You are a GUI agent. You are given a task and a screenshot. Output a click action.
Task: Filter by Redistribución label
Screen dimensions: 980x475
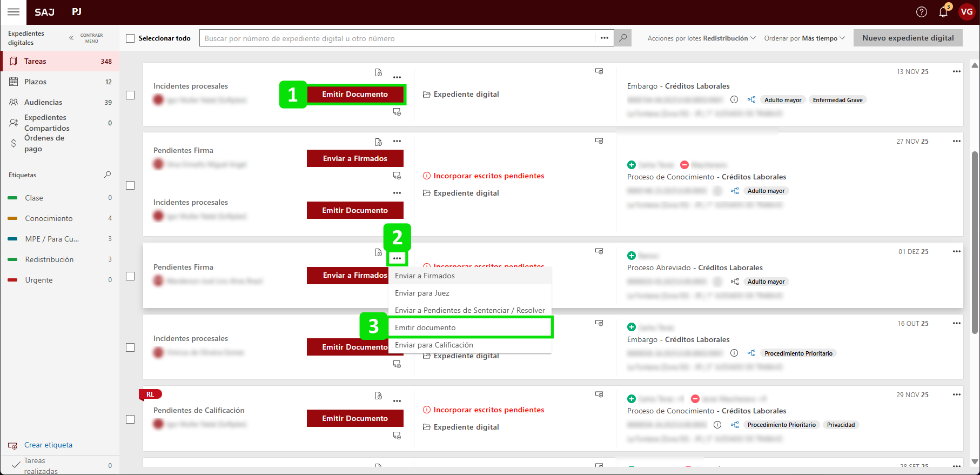pos(60,259)
